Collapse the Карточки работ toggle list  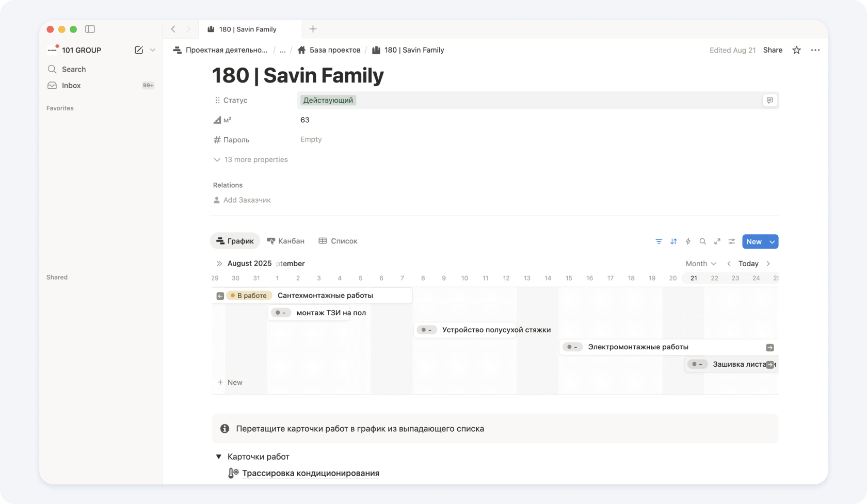218,457
